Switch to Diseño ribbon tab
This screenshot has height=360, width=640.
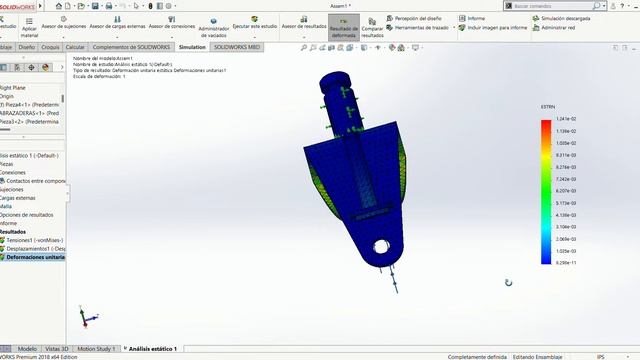[x=27, y=47]
